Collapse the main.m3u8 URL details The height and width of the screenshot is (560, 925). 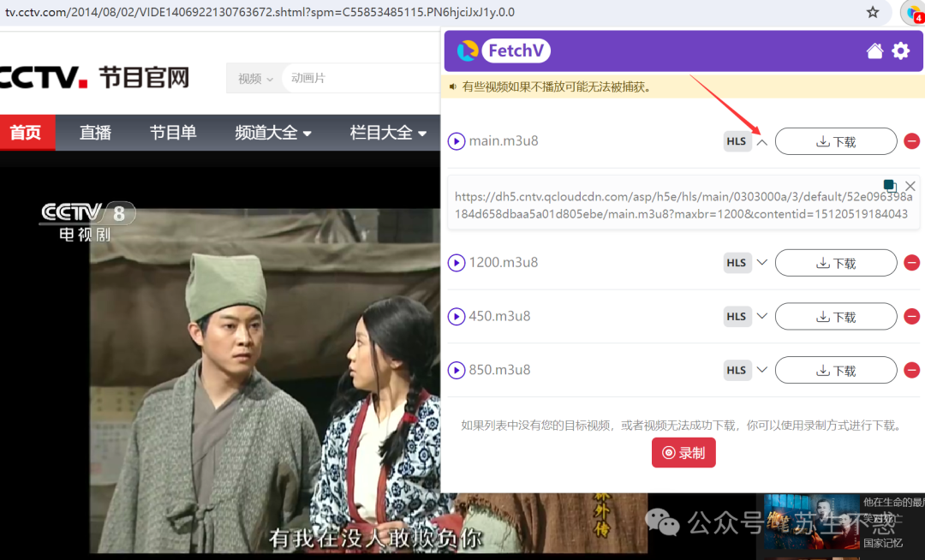762,142
